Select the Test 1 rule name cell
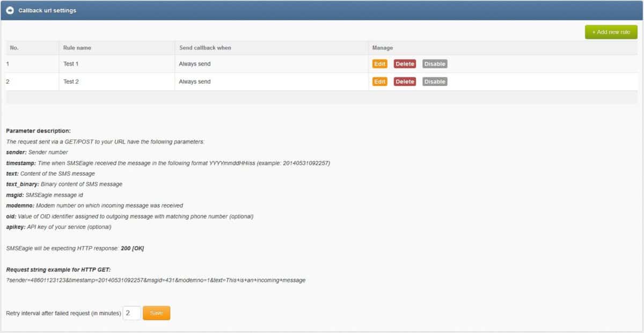Image resolution: width=644 pixels, height=333 pixels. pos(71,64)
